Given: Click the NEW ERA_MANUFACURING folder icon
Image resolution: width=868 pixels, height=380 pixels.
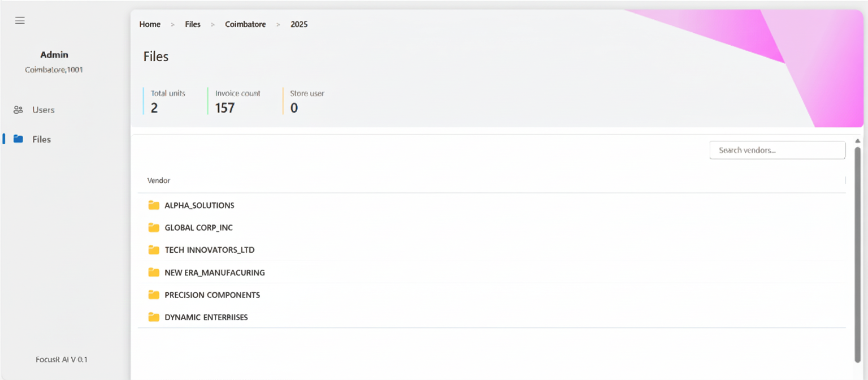Looking at the screenshot, I should click(153, 273).
